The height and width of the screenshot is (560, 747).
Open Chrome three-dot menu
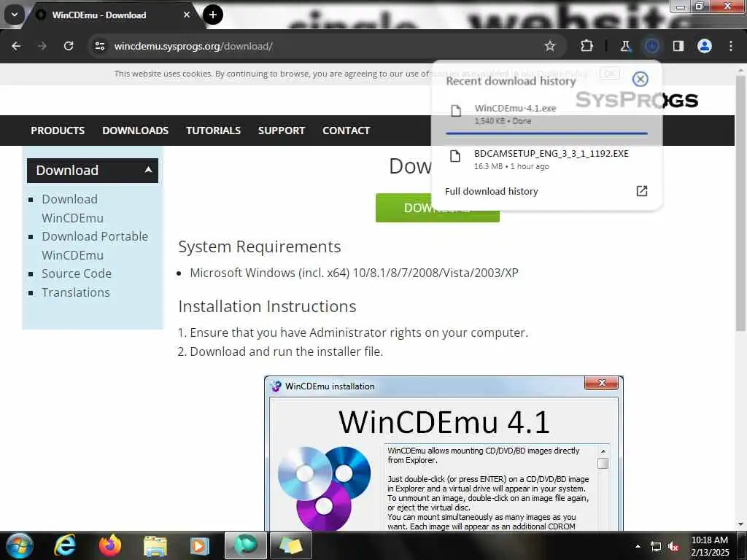point(731,46)
